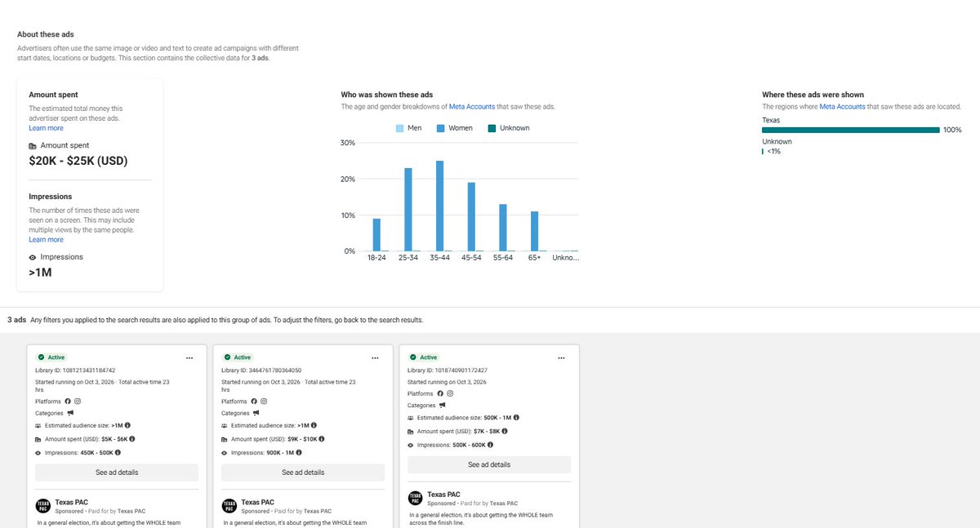This screenshot has height=528, width=980.
Task: Click Facebook platform icon in ad ending 4050
Action: (254, 402)
